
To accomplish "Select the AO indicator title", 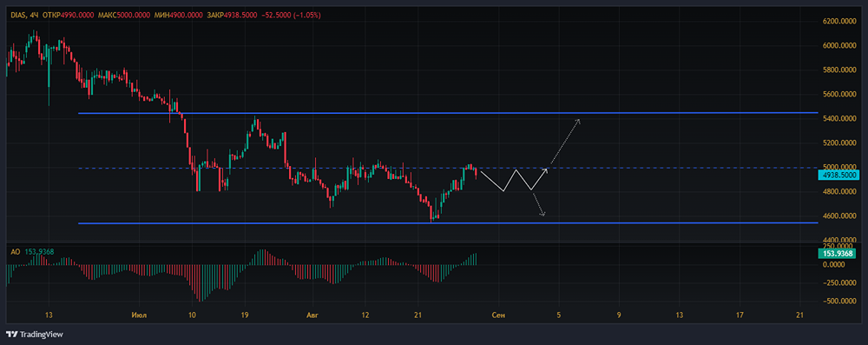I will (16, 252).
